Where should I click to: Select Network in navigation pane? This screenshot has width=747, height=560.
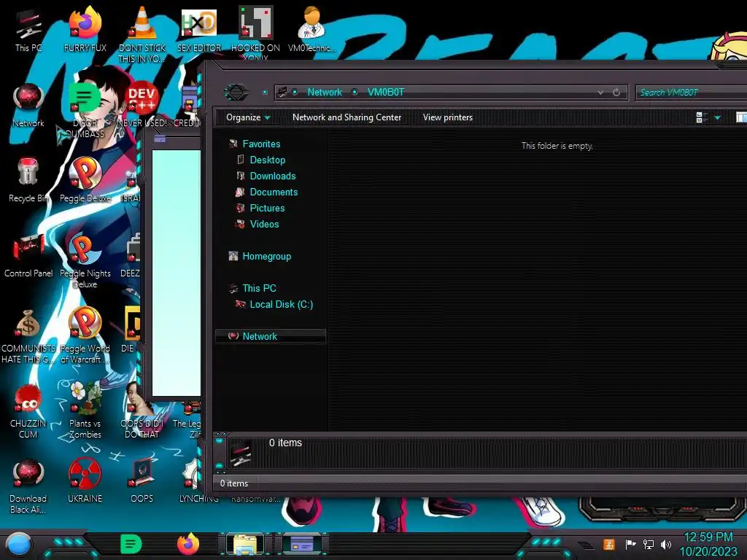click(x=271, y=336)
